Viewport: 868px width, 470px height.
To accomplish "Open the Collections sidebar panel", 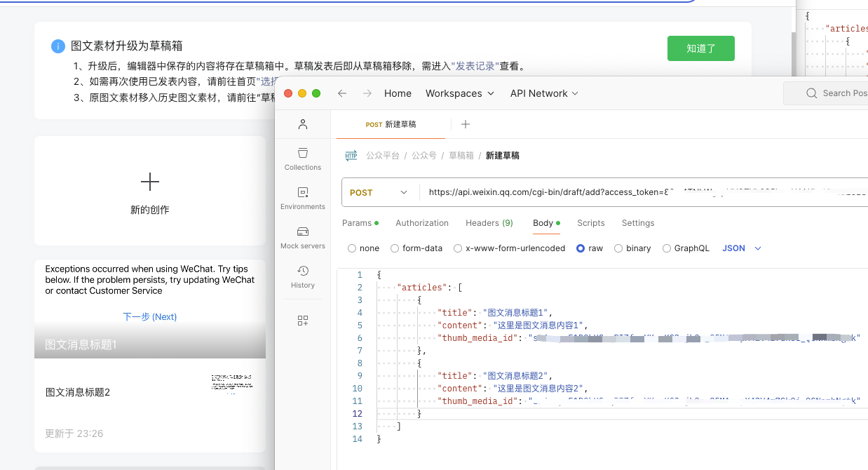I will (303, 159).
